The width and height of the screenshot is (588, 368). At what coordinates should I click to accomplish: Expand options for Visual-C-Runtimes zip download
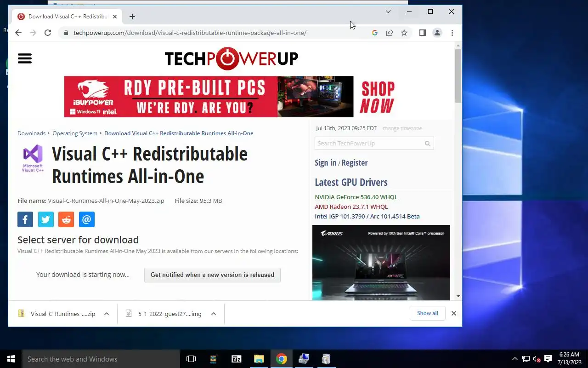click(x=107, y=314)
